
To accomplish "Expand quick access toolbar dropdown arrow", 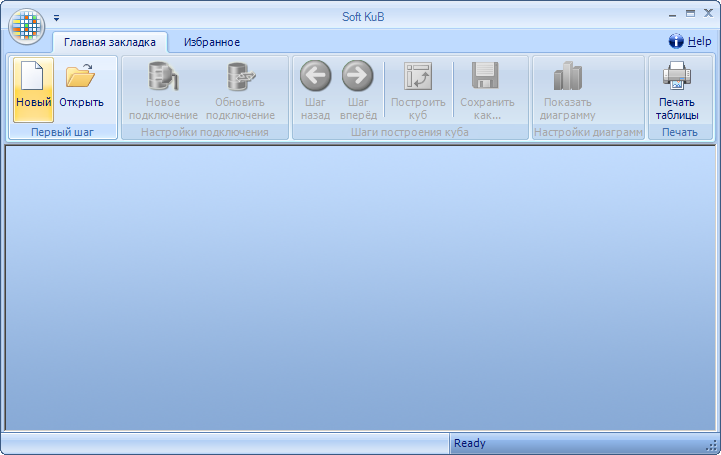I will (56, 18).
